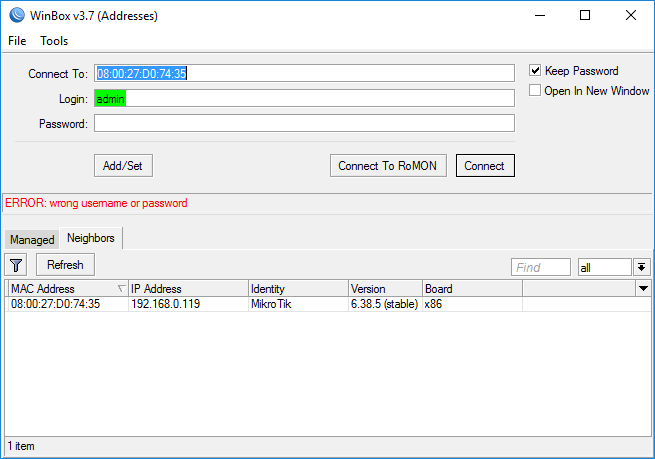Image resolution: width=655 pixels, height=459 pixels.
Task: Select the Neighbors tab
Action: tap(91, 238)
